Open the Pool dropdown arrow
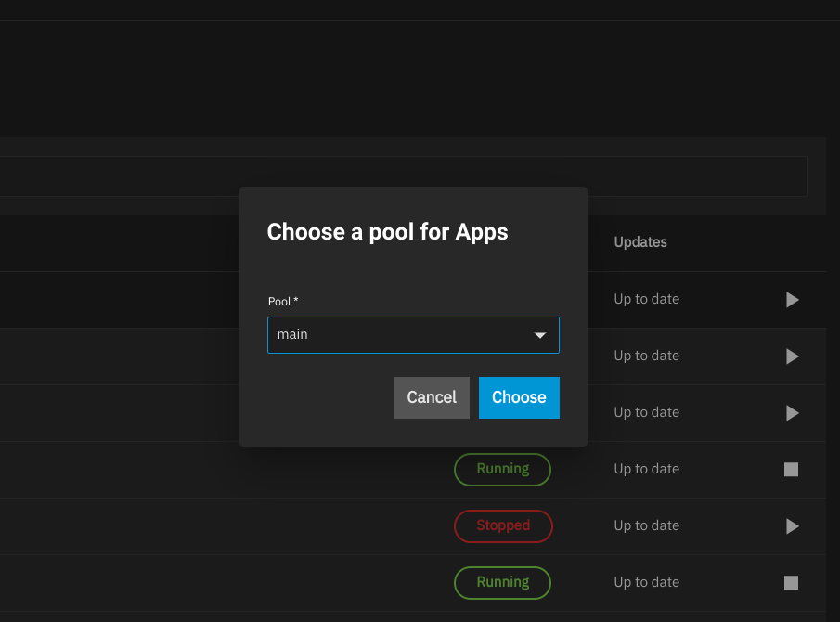This screenshot has height=622, width=840. (x=540, y=335)
